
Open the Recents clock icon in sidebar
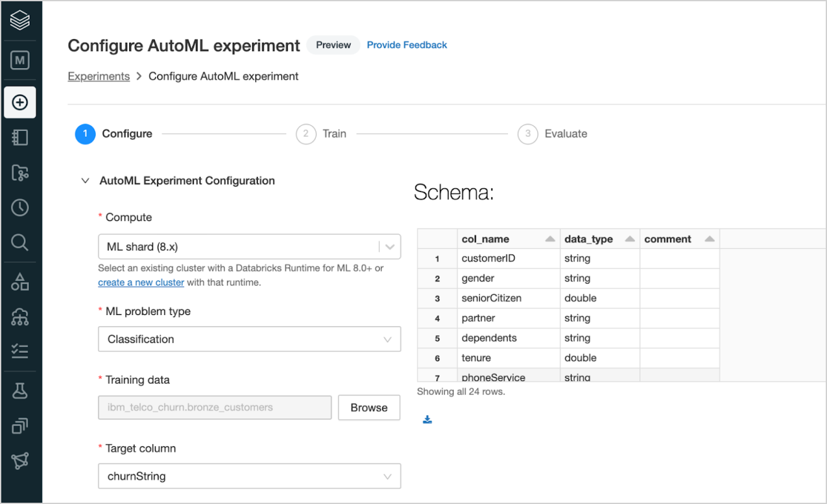pyautogui.click(x=20, y=208)
